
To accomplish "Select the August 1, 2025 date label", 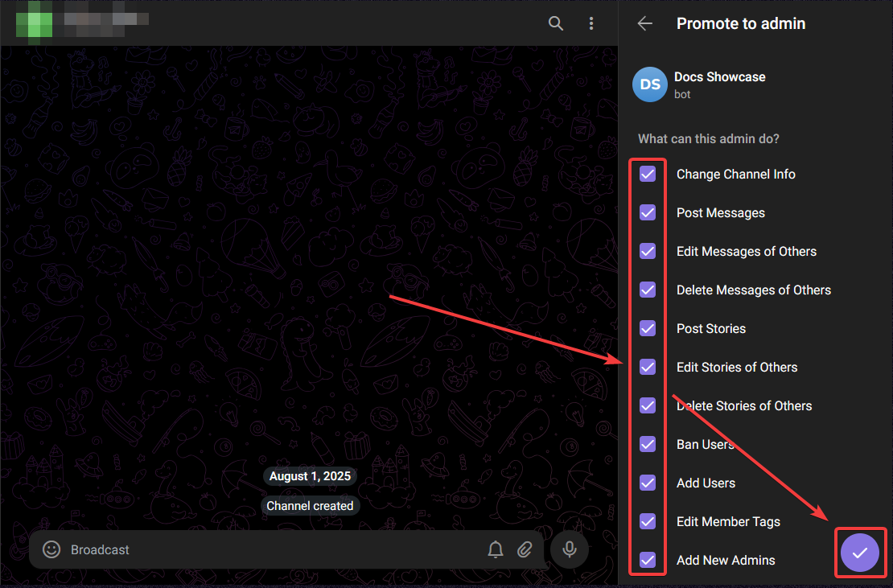I will click(x=310, y=475).
